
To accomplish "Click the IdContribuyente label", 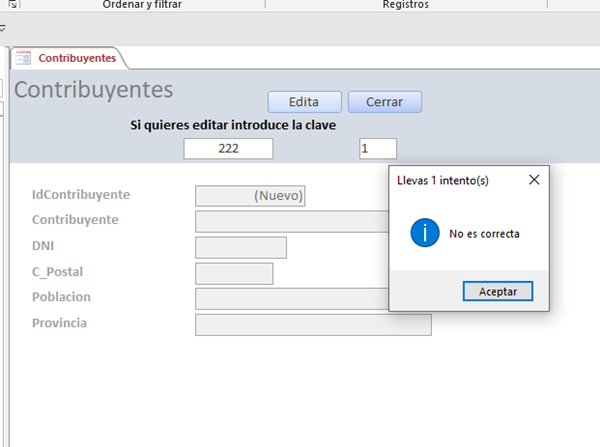I will coord(81,194).
